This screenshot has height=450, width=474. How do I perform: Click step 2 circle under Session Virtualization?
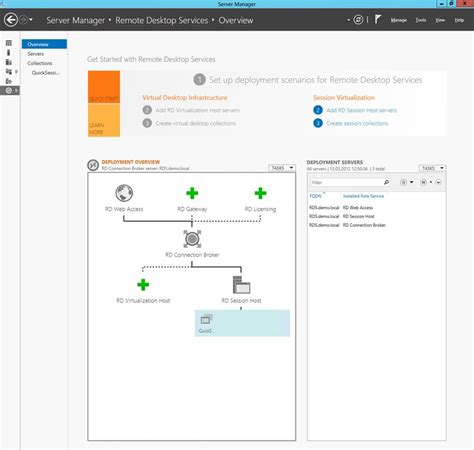tap(318, 110)
